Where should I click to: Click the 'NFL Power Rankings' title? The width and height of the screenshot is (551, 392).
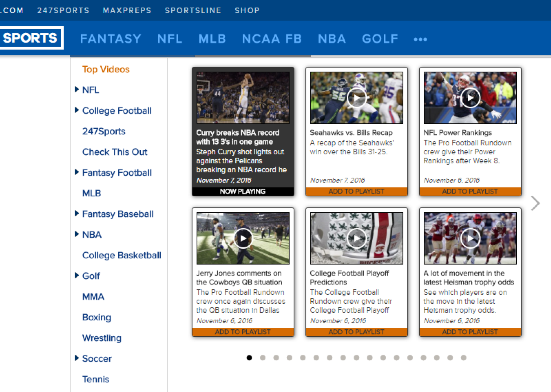click(458, 133)
